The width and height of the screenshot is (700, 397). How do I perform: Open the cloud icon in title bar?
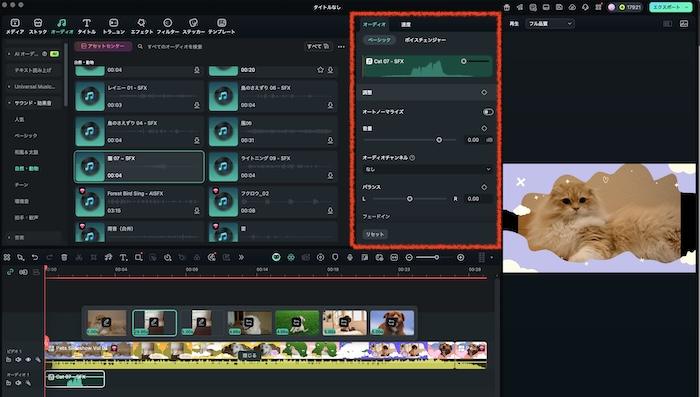click(572, 7)
